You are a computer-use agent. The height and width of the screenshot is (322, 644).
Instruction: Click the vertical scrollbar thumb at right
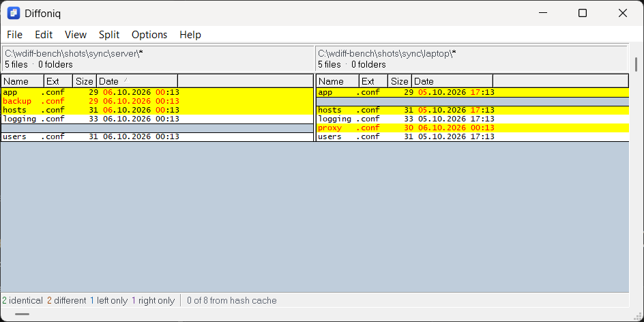coord(636,64)
